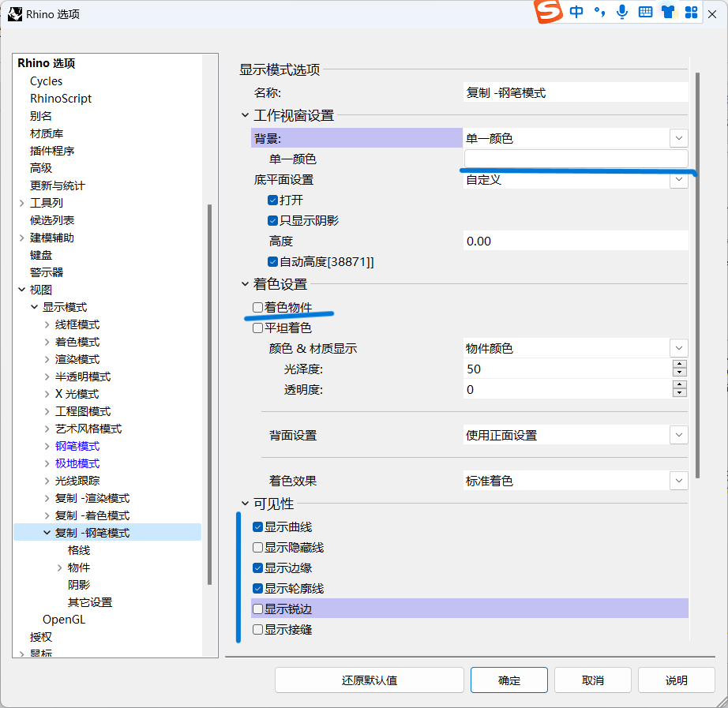
Task: Decrease 透明度 with the down stepper
Action: click(x=680, y=394)
